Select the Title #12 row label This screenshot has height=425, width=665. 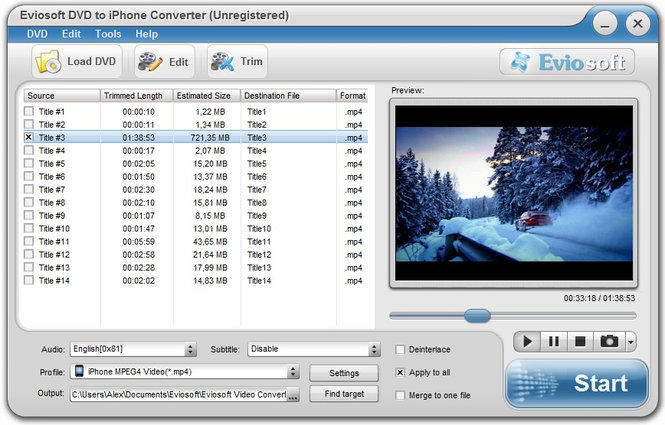point(54,254)
